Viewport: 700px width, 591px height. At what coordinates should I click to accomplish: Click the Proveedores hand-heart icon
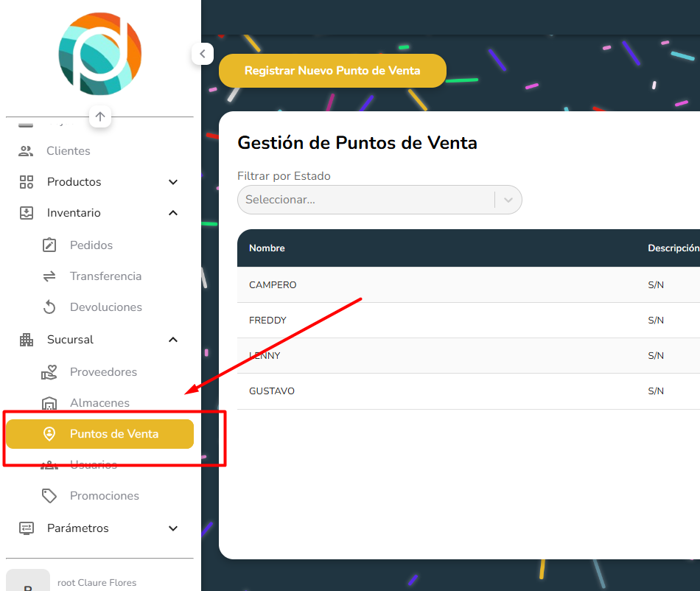(x=49, y=372)
